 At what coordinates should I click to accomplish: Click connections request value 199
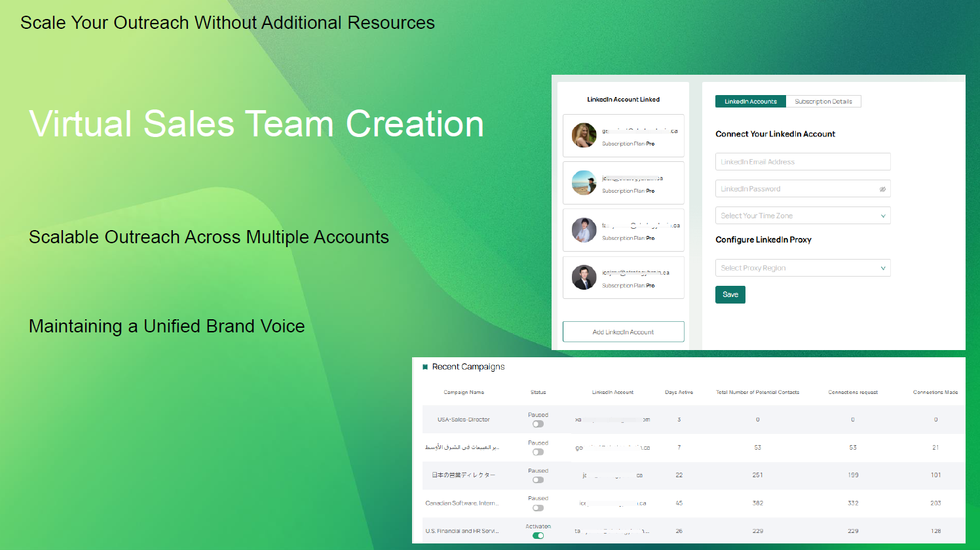(853, 475)
